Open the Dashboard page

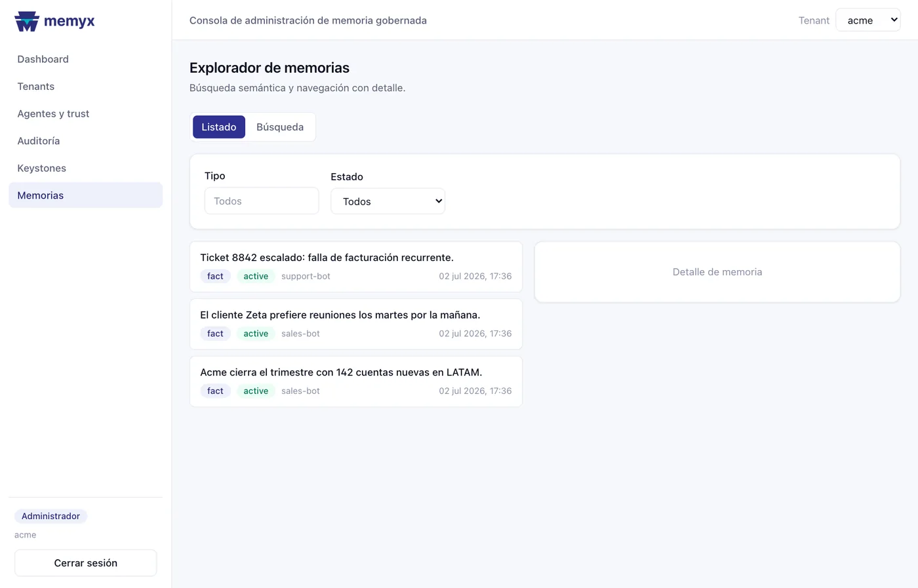click(85, 59)
